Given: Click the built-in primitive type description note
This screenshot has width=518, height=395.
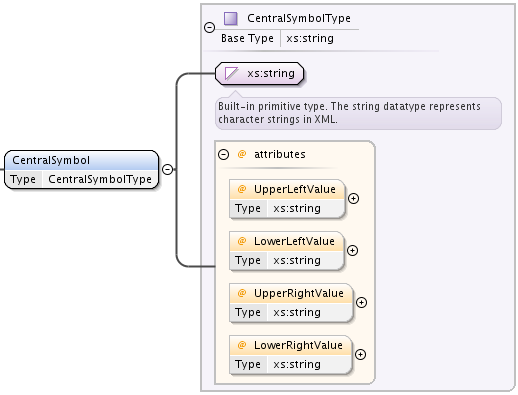Looking at the screenshot, I should [x=358, y=113].
